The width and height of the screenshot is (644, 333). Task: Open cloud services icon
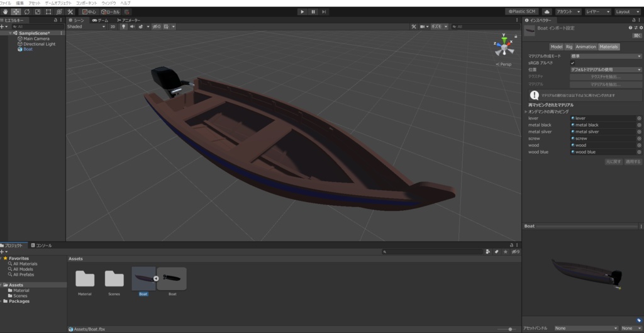click(x=547, y=12)
